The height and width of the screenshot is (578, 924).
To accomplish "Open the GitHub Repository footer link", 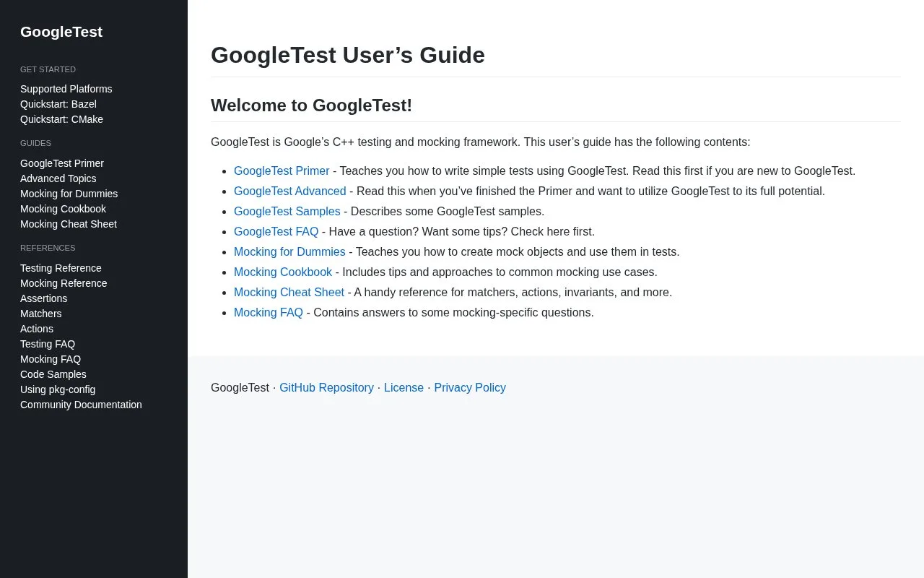I will click(326, 388).
